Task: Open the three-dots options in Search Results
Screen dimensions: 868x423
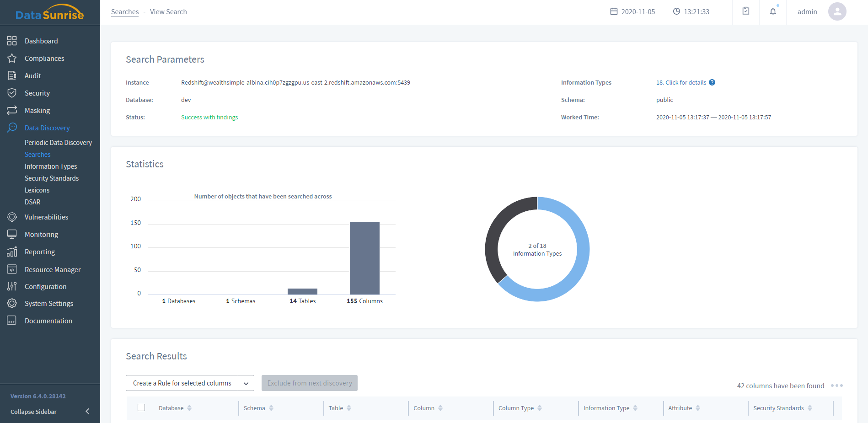Action: pyautogui.click(x=836, y=386)
